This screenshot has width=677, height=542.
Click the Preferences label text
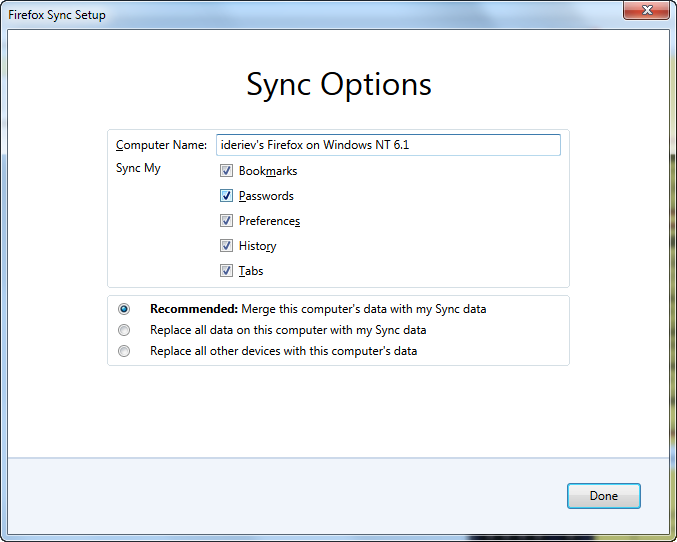coord(269,221)
